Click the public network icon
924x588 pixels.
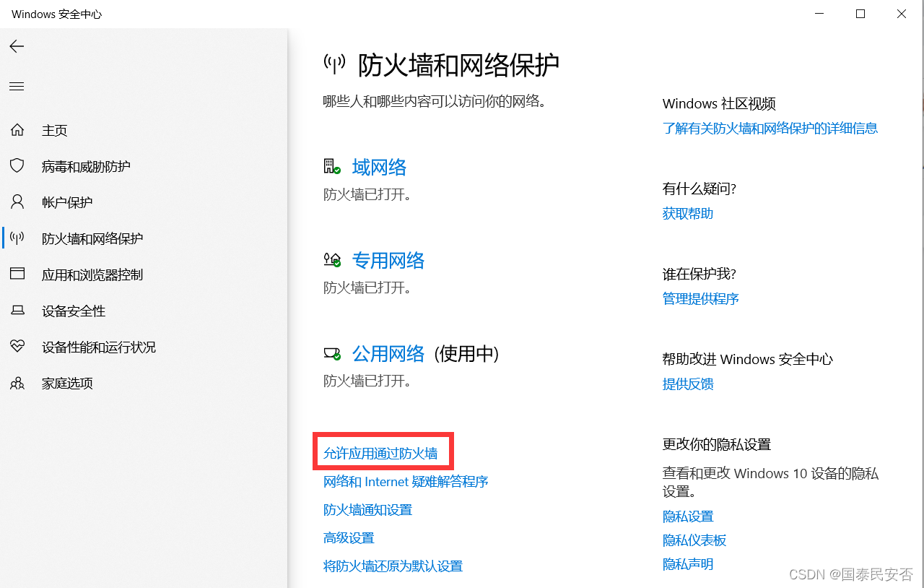(x=332, y=353)
